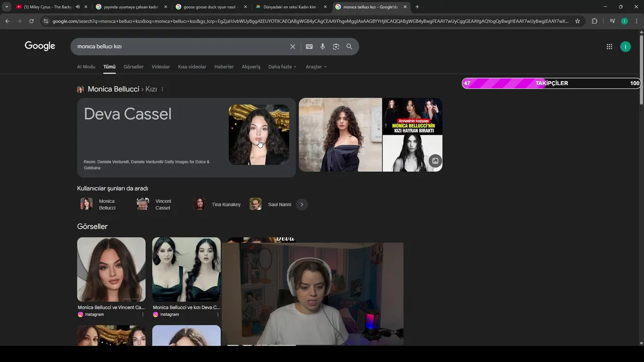The image size is (644, 362).
Task: Open the Deva Cassel answer heading
Action: pos(128,114)
